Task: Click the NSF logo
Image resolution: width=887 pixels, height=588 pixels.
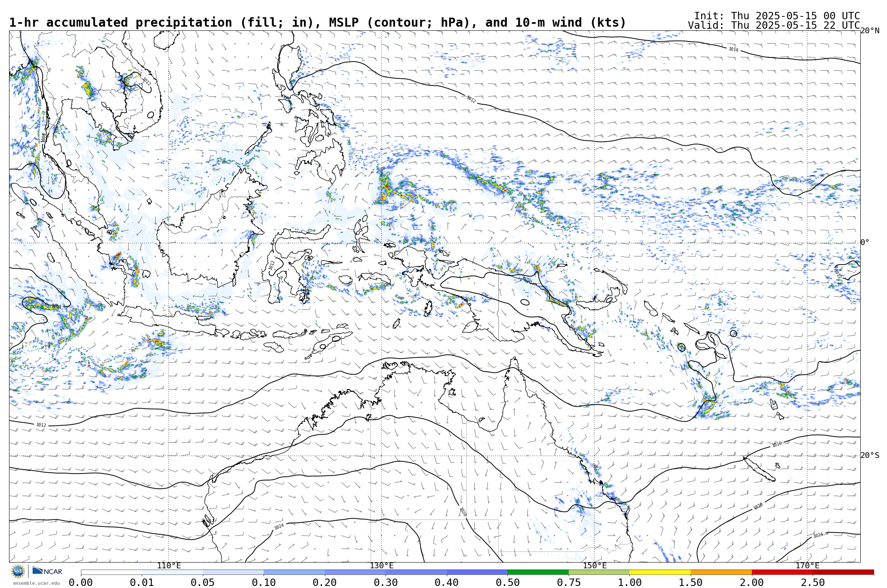Action: click(18, 571)
